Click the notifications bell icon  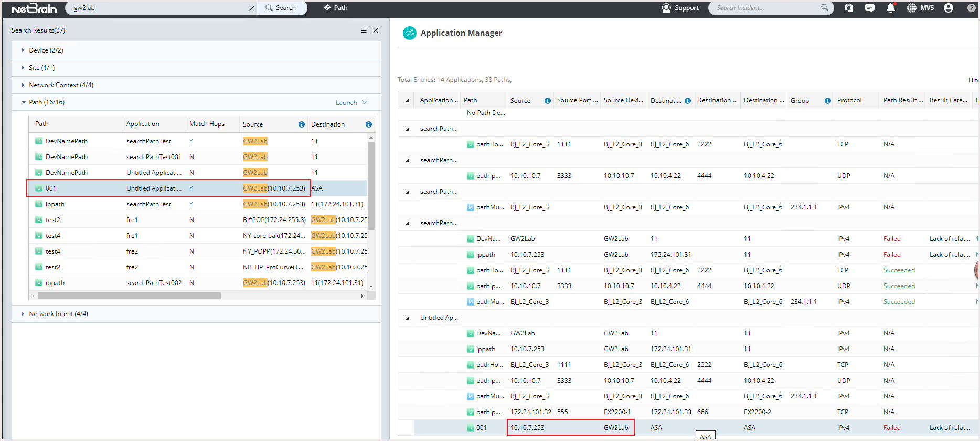890,8
